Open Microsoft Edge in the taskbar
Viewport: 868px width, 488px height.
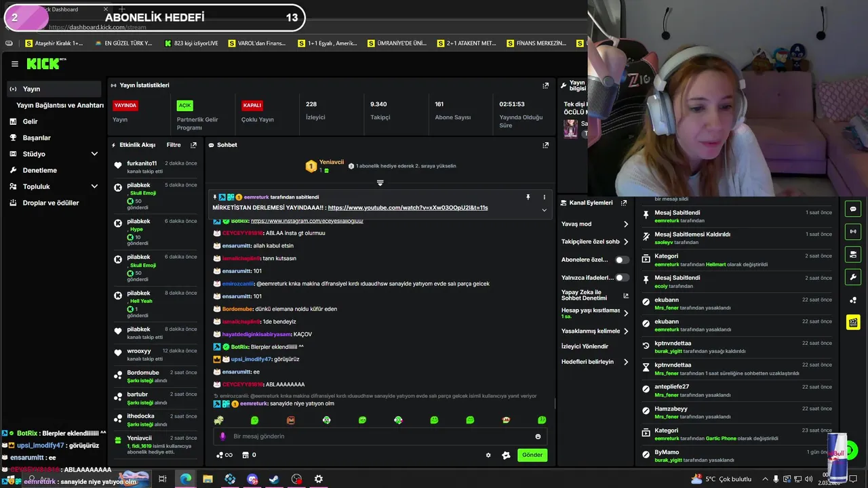[185, 479]
